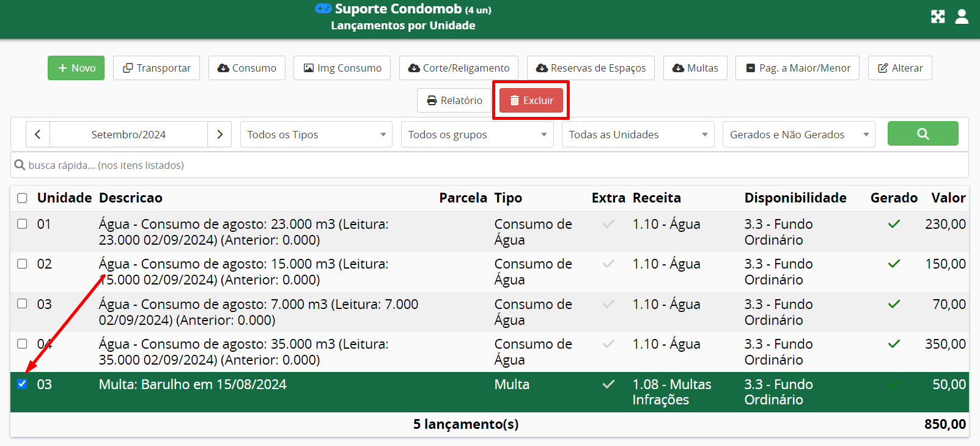980x446 pixels.
Task: Toggle fullscreen with the expand icon
Action: click(x=938, y=17)
